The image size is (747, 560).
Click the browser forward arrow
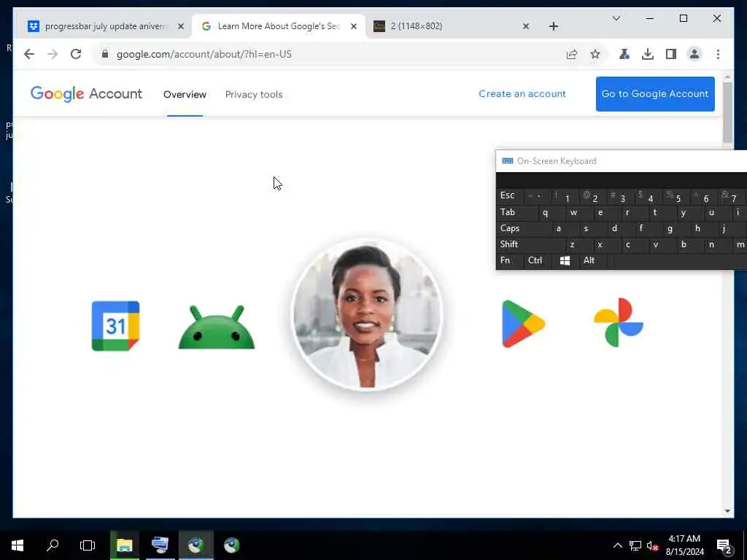53,54
